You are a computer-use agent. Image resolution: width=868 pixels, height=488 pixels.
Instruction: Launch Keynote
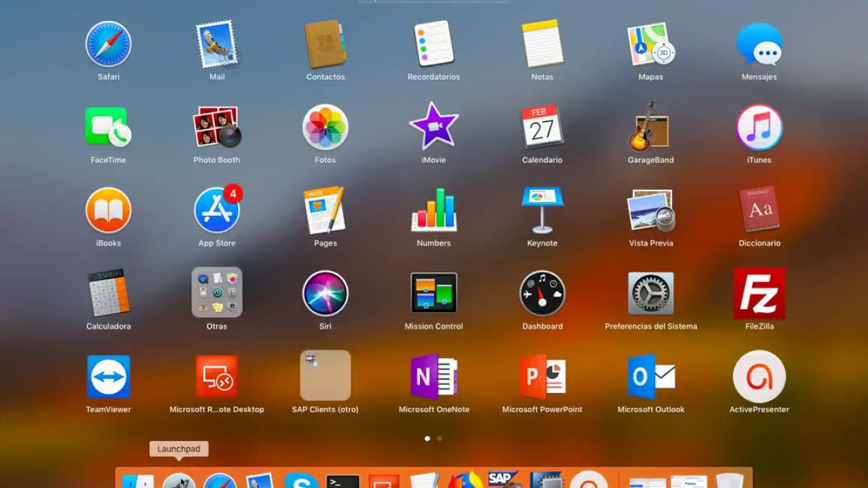(542, 211)
